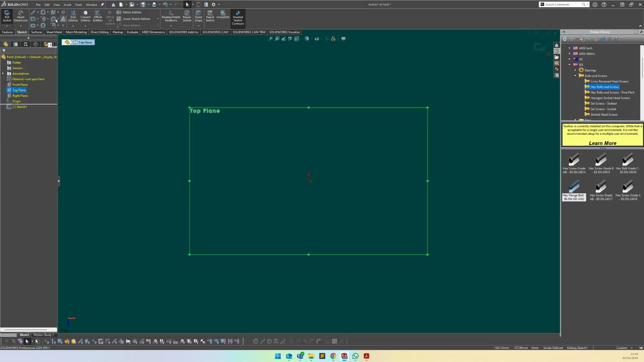
Task: Switch to the Features tab
Action: [x=8, y=32]
